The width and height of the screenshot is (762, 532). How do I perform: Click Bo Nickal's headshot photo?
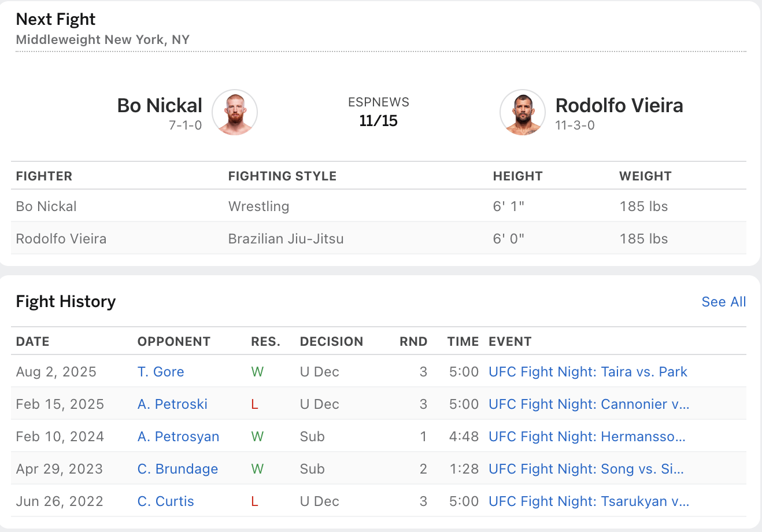(x=234, y=112)
